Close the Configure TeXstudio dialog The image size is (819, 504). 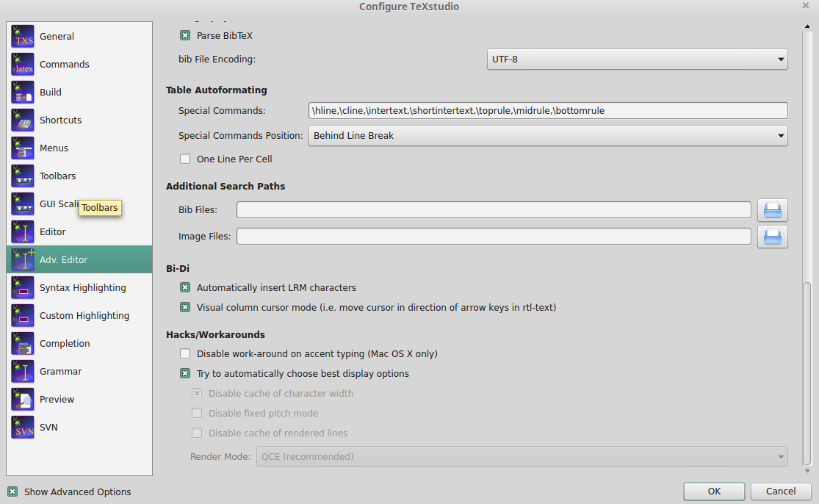(x=805, y=6)
